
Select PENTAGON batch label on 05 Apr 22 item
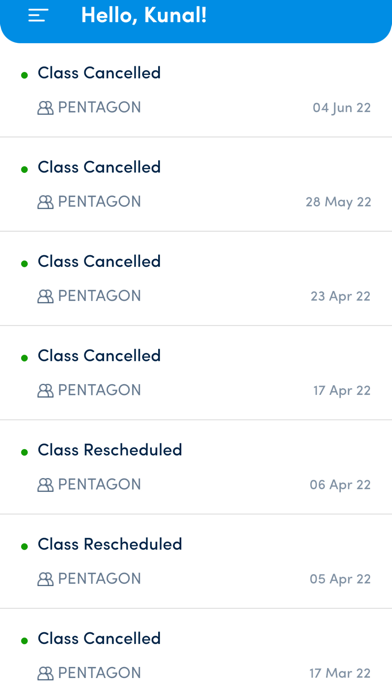click(x=99, y=579)
